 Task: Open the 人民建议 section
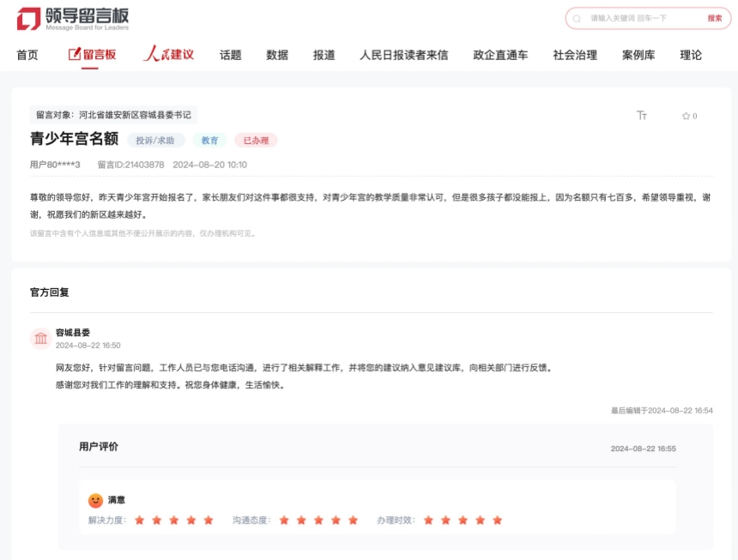click(168, 55)
